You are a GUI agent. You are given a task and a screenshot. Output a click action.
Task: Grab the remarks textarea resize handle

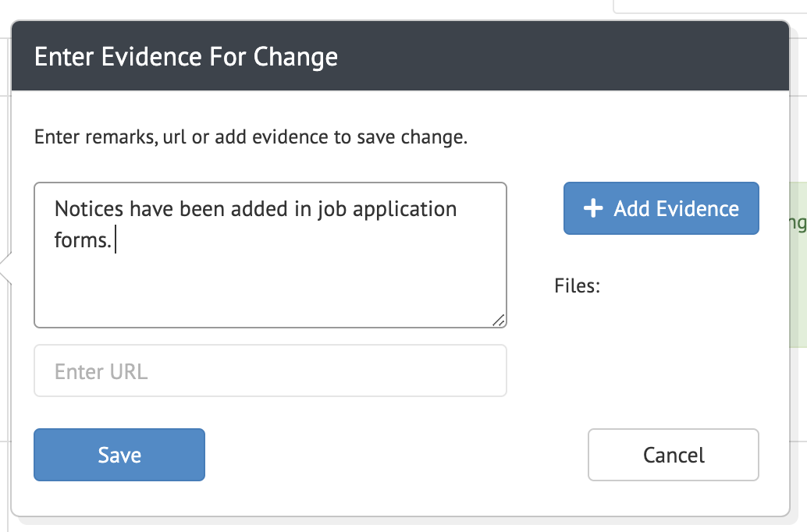(498, 319)
